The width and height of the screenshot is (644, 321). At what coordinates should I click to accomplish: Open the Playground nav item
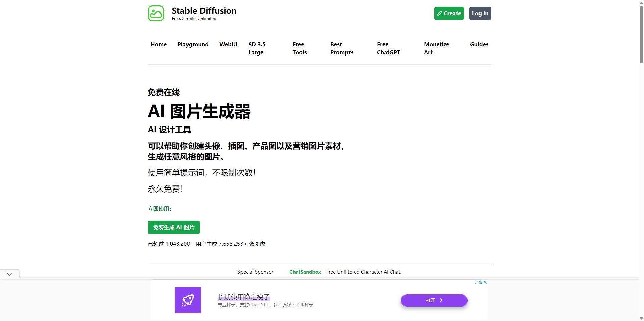click(x=193, y=44)
